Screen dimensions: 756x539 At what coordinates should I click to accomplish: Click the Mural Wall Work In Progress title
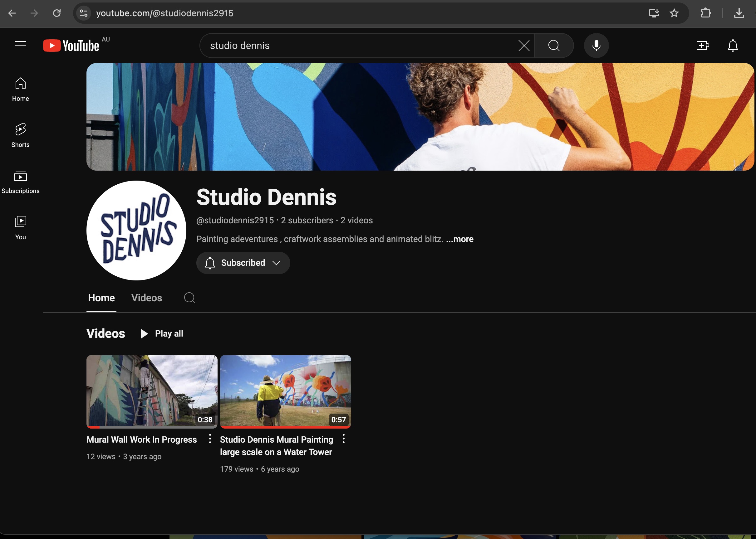point(141,439)
